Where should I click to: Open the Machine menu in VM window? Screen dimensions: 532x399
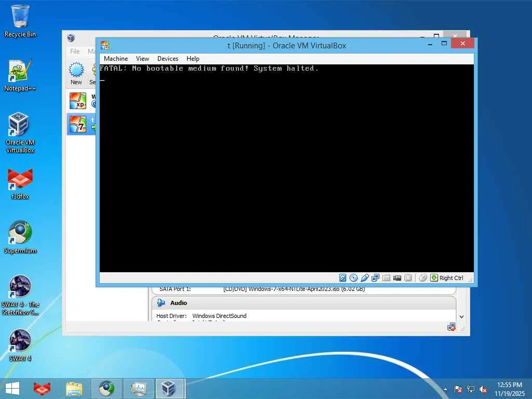point(116,59)
